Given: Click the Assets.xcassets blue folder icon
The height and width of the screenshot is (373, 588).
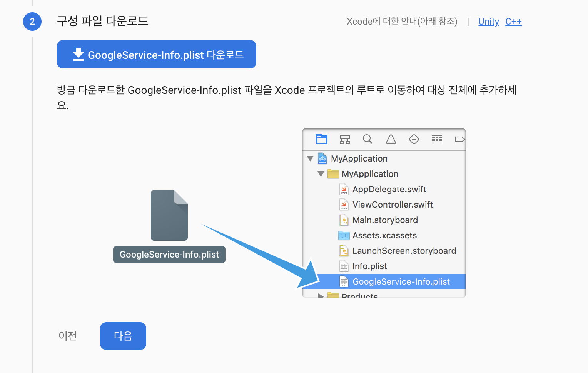Looking at the screenshot, I should click(344, 235).
